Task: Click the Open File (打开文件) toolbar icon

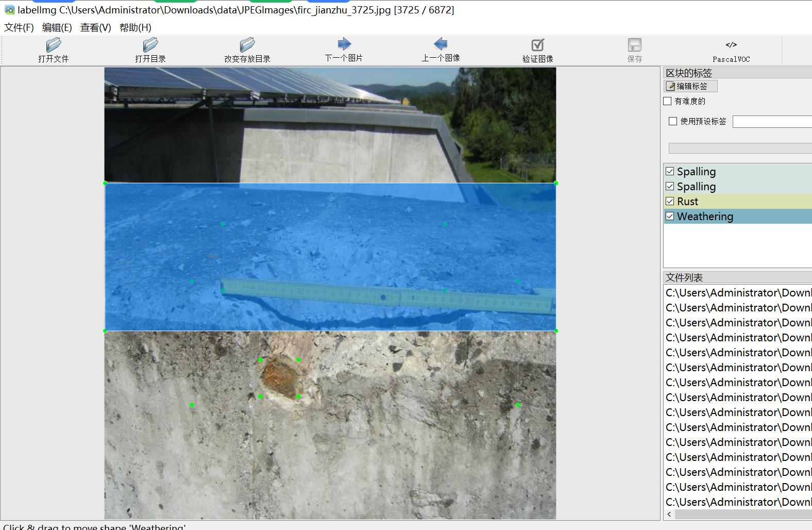Action: point(53,45)
